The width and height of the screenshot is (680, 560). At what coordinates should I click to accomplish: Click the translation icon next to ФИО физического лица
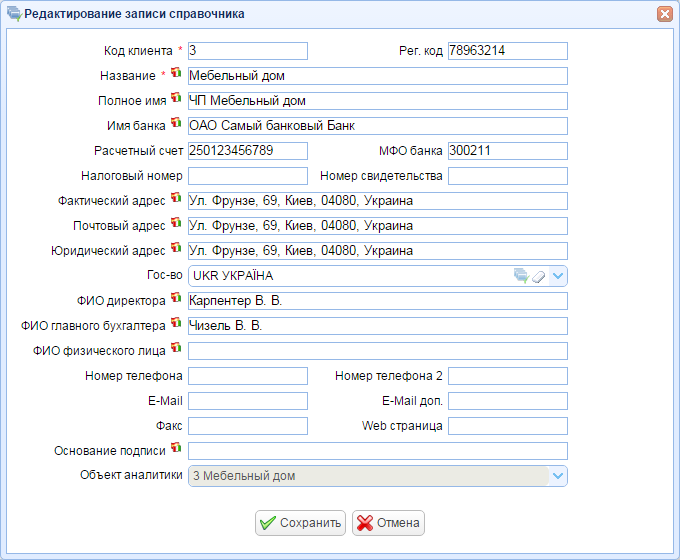176,348
